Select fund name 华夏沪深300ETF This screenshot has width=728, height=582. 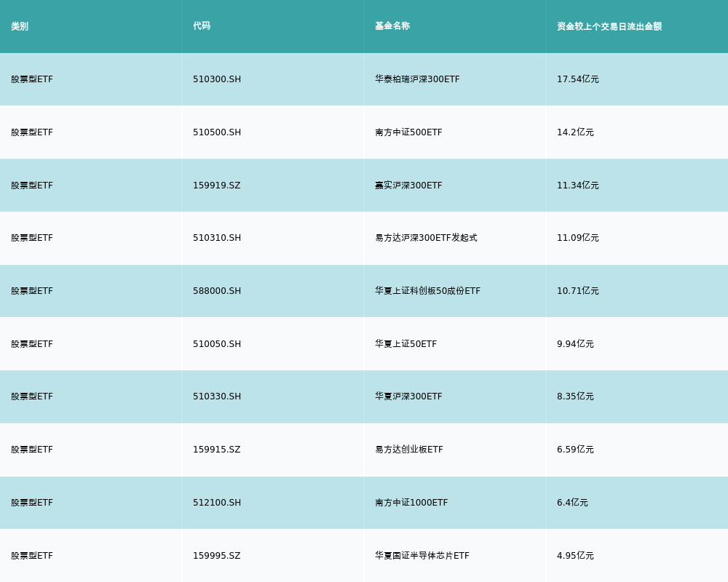408,396
